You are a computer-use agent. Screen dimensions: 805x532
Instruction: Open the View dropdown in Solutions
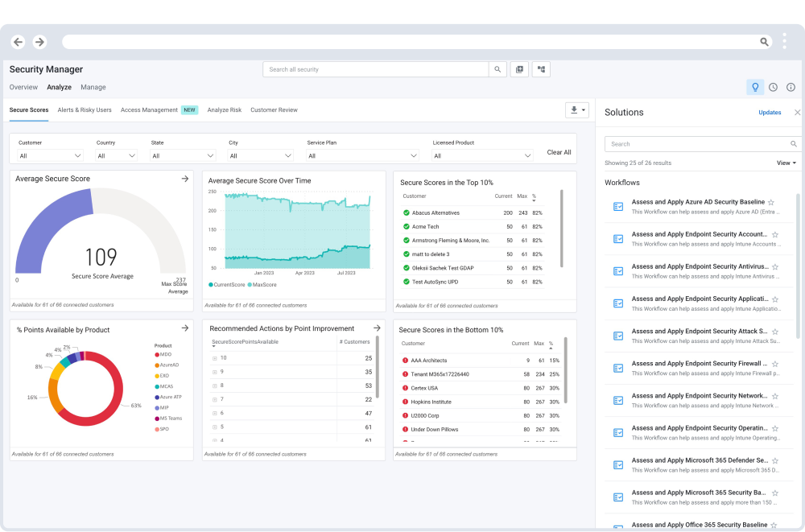(786, 163)
